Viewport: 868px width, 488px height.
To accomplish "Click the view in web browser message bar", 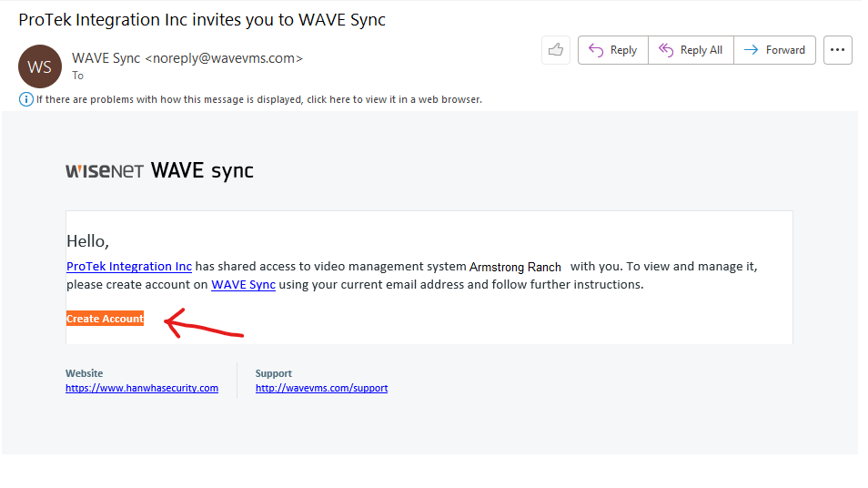I will (259, 99).
